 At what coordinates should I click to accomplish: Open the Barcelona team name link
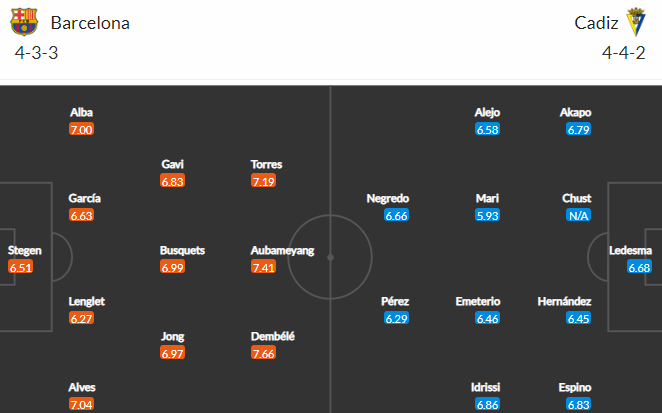point(90,23)
